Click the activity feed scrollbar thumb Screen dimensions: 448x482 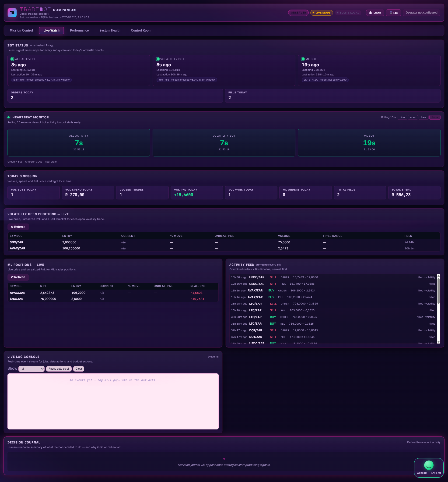coord(438,291)
